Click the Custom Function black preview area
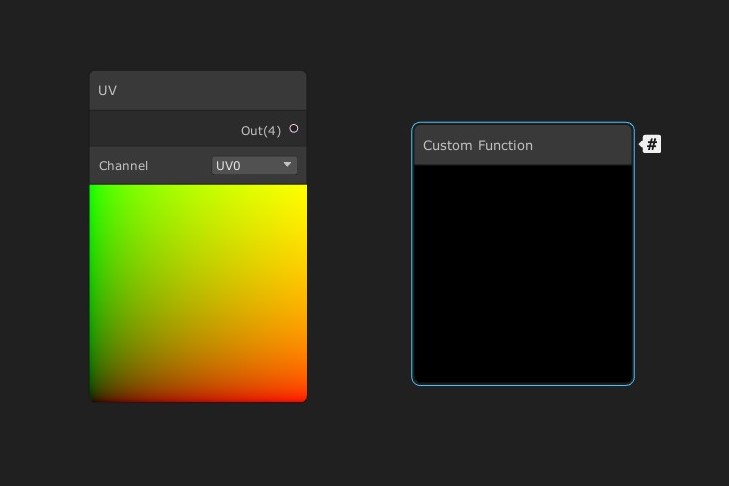This screenshot has height=486, width=729. pos(523,274)
